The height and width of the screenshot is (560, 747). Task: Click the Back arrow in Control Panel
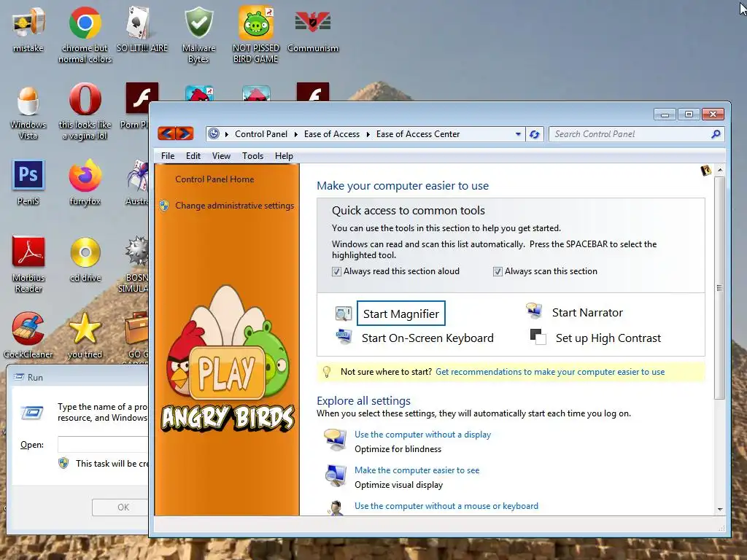[167, 134]
